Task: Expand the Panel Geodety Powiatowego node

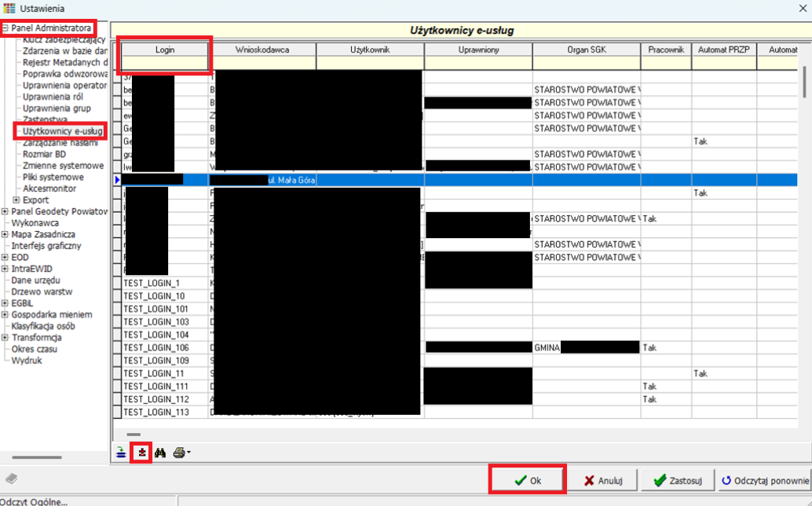Action: coord(5,211)
